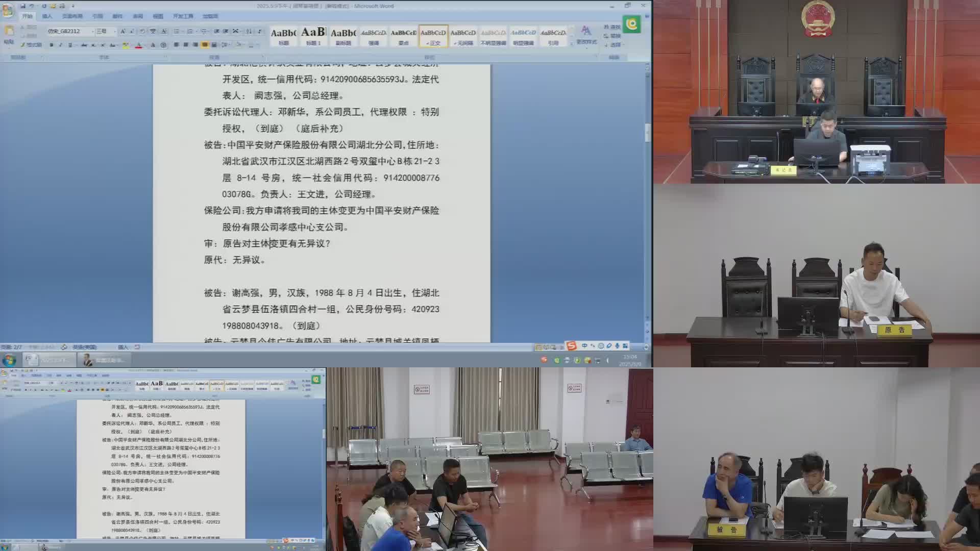
Task: Toggle subscript formatting
Action: coord(93,45)
